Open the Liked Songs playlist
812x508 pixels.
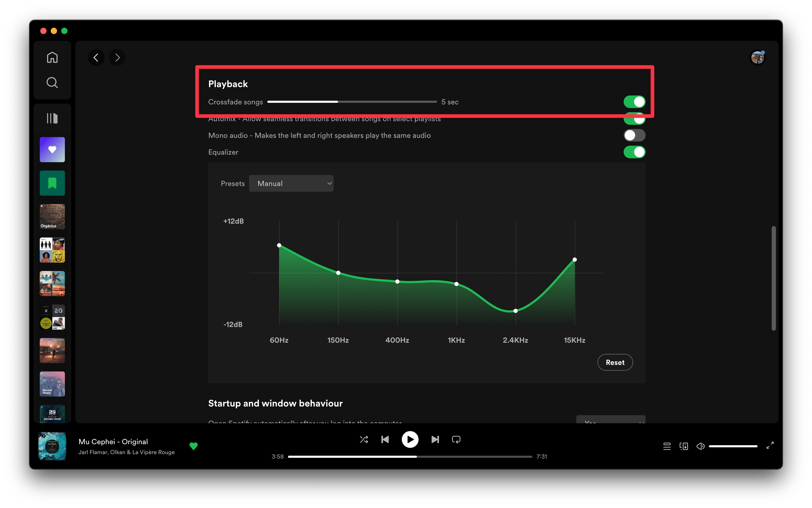52,150
